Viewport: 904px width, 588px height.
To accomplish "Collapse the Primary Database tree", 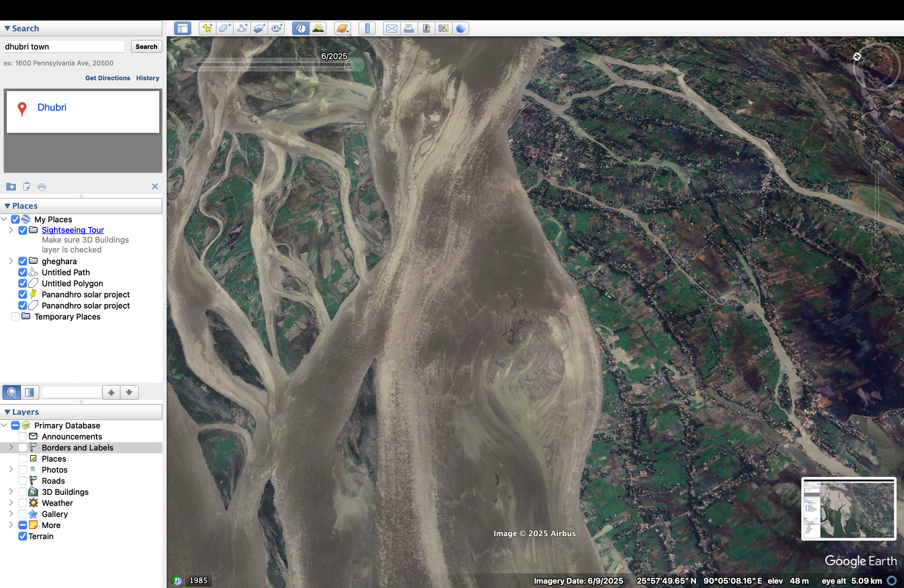I will pos(4,425).
